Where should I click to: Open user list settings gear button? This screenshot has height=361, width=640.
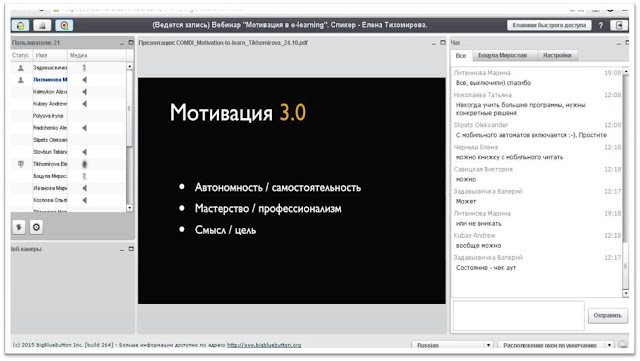(x=36, y=227)
